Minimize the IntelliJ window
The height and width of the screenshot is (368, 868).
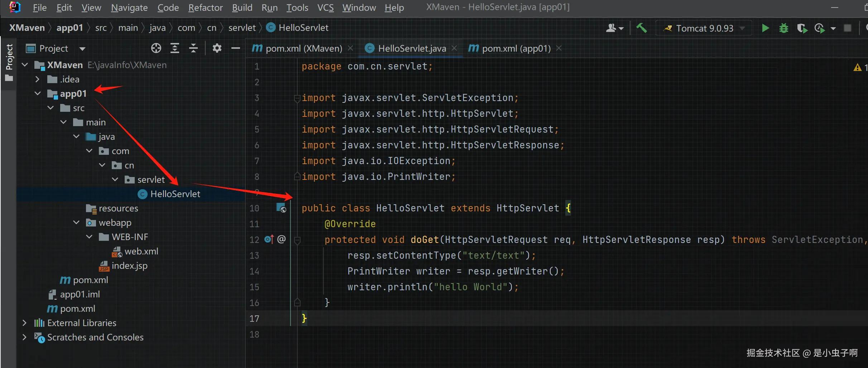pyautogui.click(x=834, y=8)
